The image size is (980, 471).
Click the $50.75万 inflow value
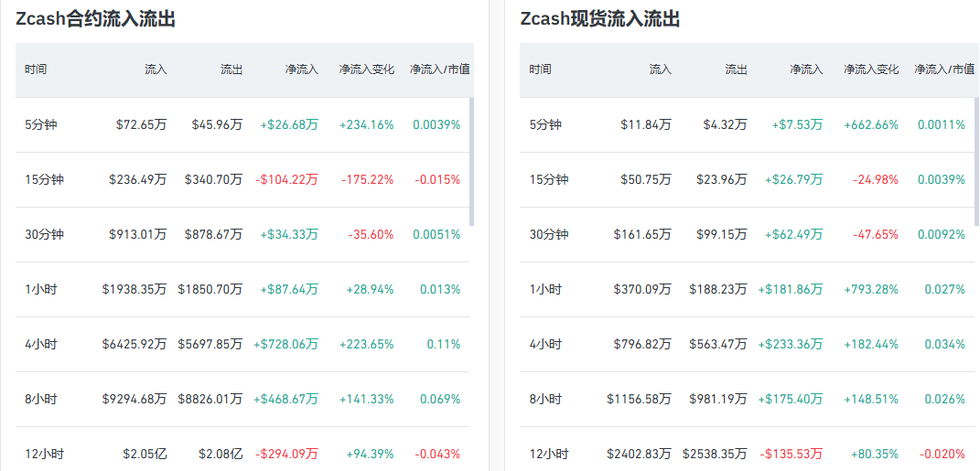point(646,180)
